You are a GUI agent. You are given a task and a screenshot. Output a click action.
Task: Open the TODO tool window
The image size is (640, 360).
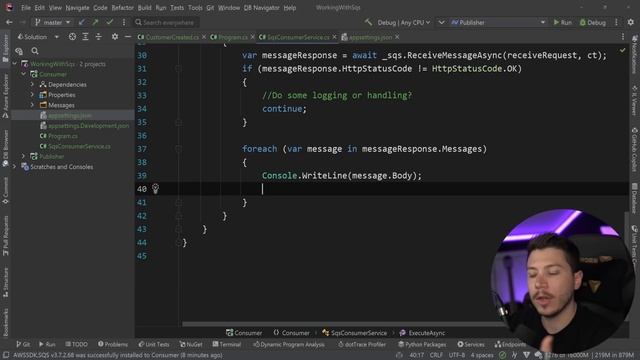(76, 344)
